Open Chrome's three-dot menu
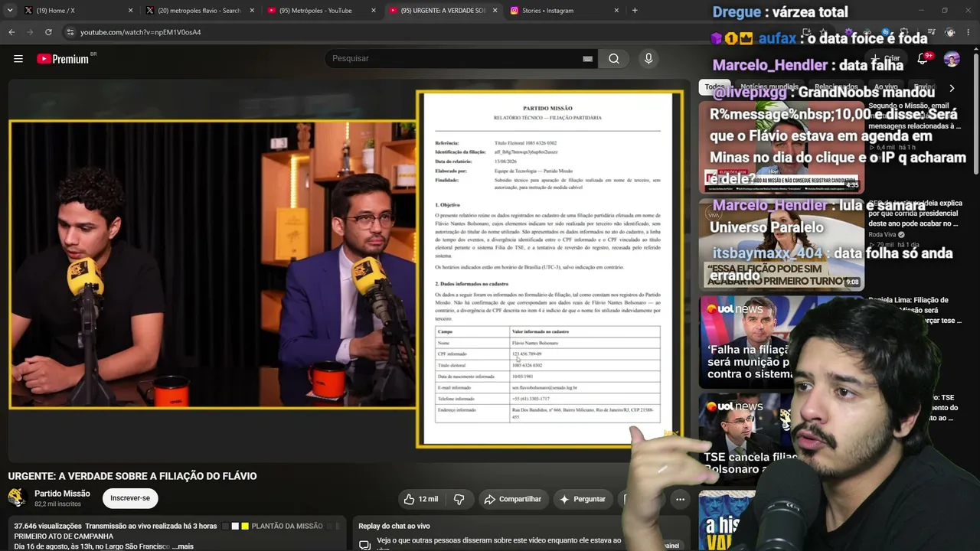This screenshot has width=980, height=551. [x=967, y=32]
